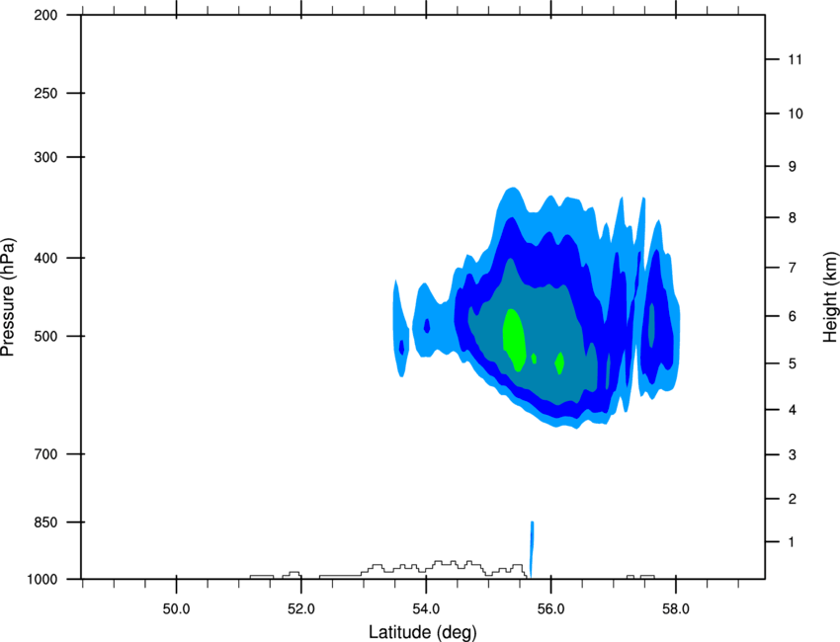Click the 200 pressure tick label
Screen dimensions: 840x642
click(46, 16)
